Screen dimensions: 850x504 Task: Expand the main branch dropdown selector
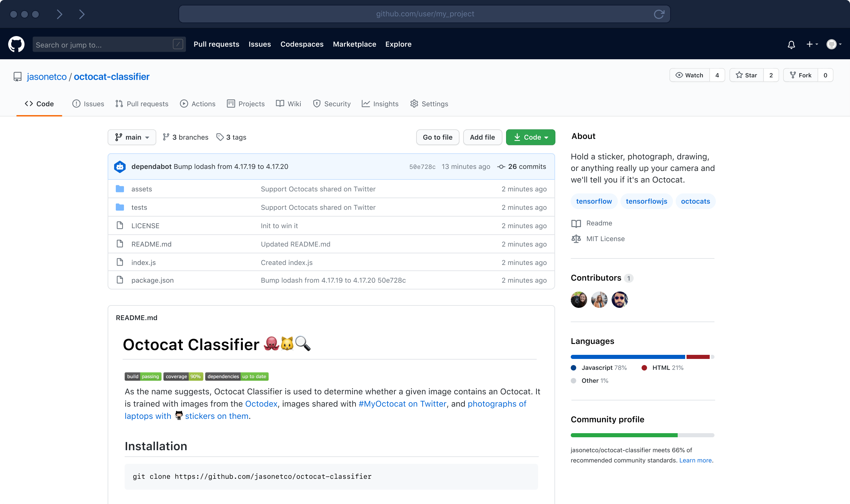point(131,137)
